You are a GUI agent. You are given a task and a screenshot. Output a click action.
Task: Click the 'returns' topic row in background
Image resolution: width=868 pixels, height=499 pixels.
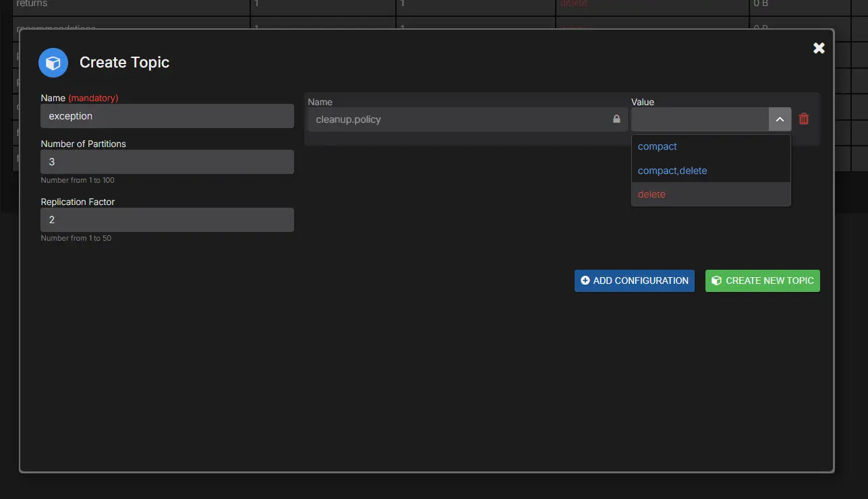(128, 4)
